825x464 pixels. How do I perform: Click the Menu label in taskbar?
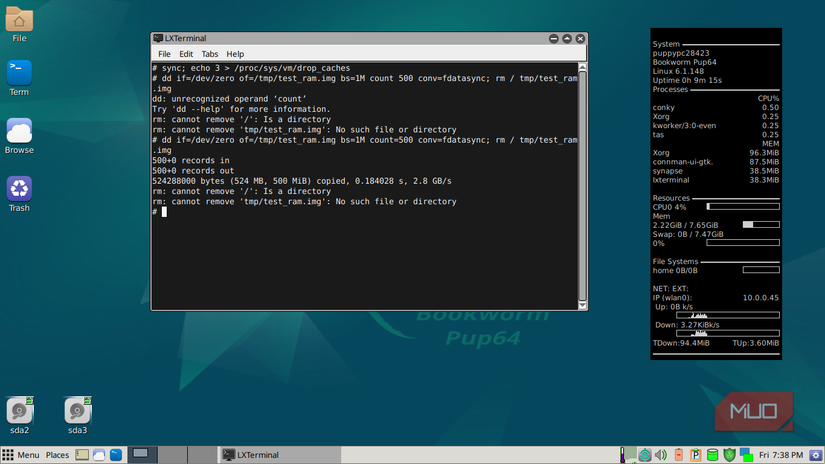28,455
